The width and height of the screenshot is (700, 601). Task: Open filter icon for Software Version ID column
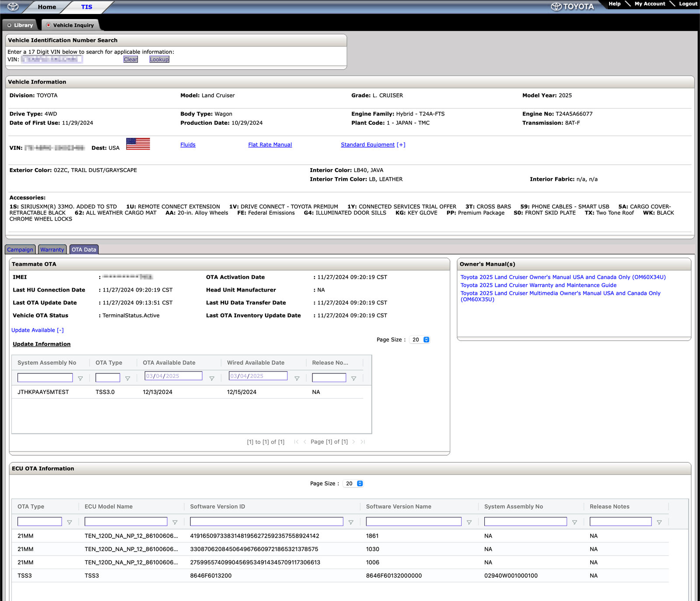[350, 522]
